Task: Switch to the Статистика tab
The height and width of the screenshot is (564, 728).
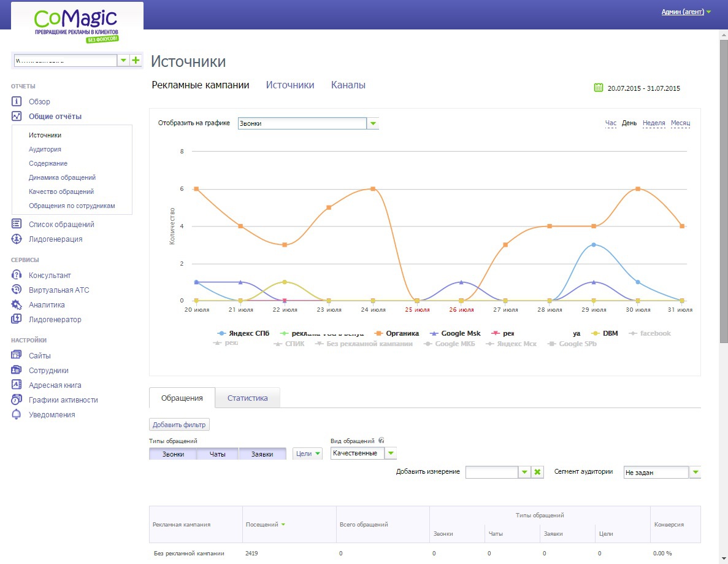Action: [247, 398]
